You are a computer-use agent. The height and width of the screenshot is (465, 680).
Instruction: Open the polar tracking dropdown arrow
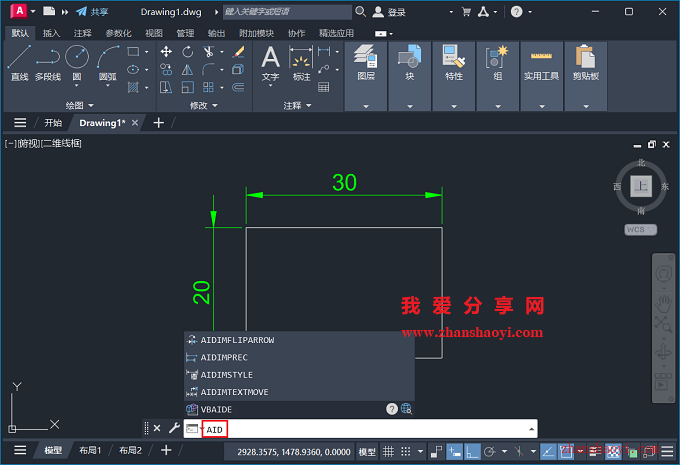(504, 452)
